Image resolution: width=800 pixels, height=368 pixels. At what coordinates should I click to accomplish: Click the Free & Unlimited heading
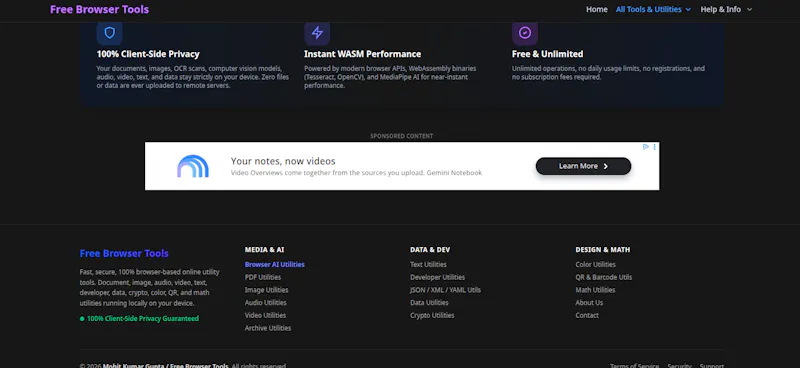(547, 54)
